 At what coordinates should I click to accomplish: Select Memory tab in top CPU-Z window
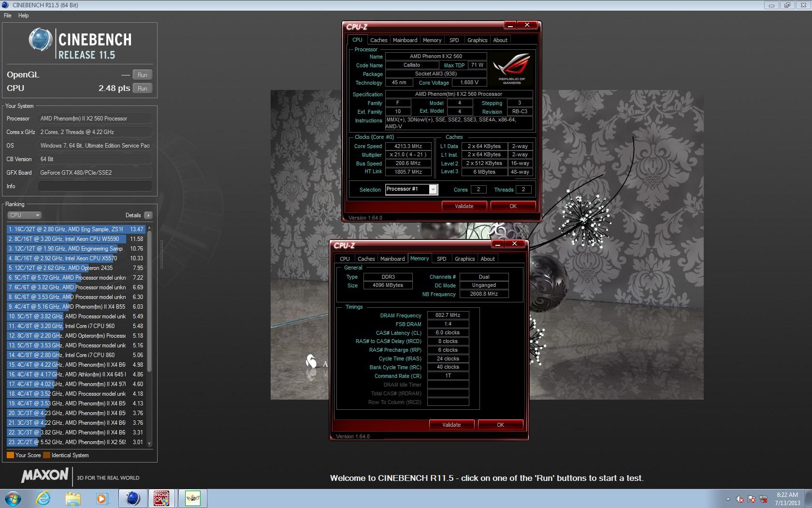[x=432, y=40]
